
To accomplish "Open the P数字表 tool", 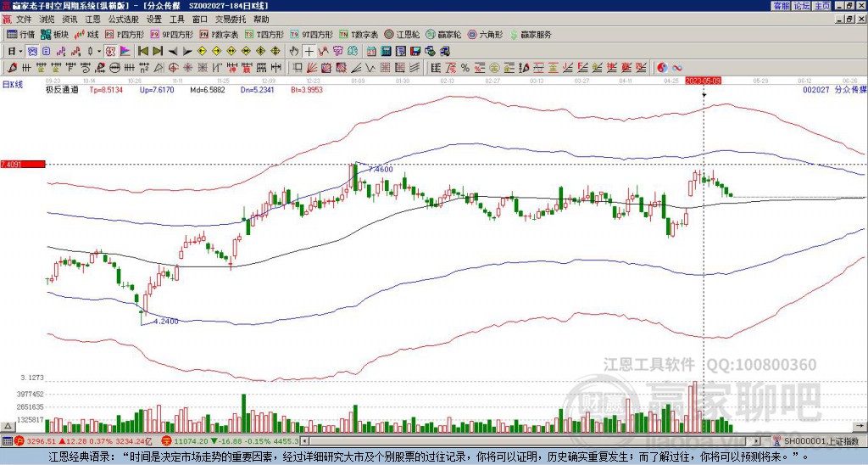I will click(x=220, y=34).
